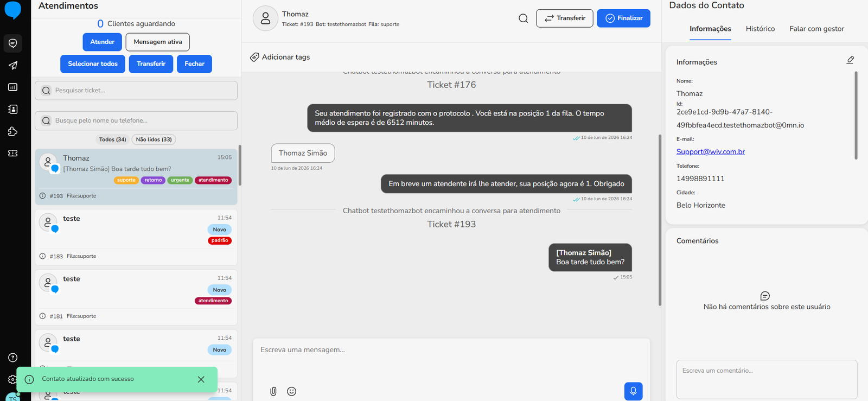Click the 'Ticket #193' separator label in the chat
This screenshot has height=401, width=868.
click(x=451, y=224)
